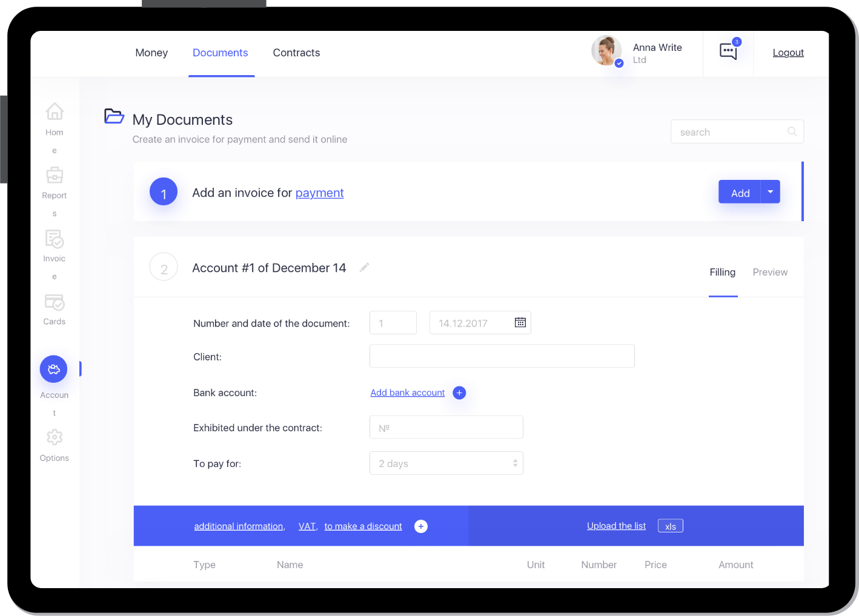This screenshot has height=616, width=859.
Task: Click Anna Write's profile avatar
Action: (x=606, y=50)
